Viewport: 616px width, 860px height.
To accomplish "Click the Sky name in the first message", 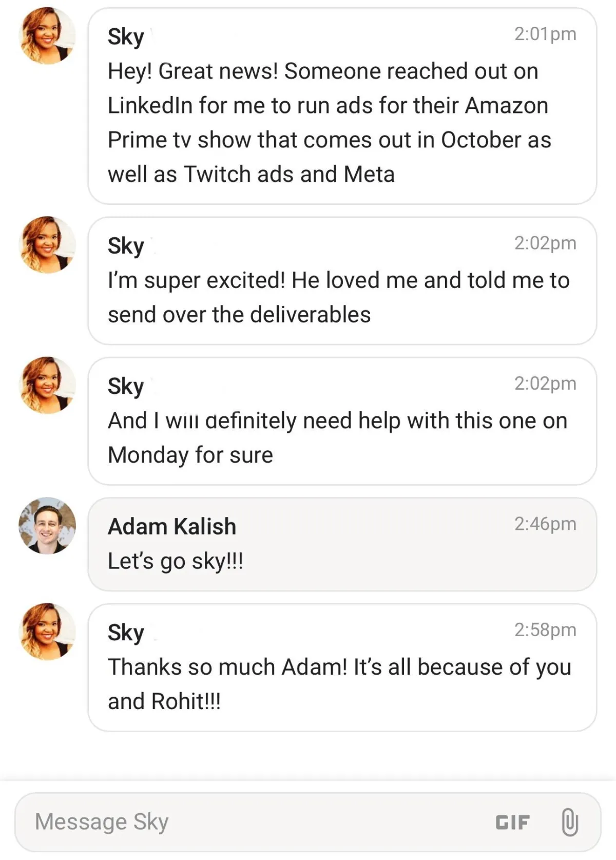I will [126, 37].
